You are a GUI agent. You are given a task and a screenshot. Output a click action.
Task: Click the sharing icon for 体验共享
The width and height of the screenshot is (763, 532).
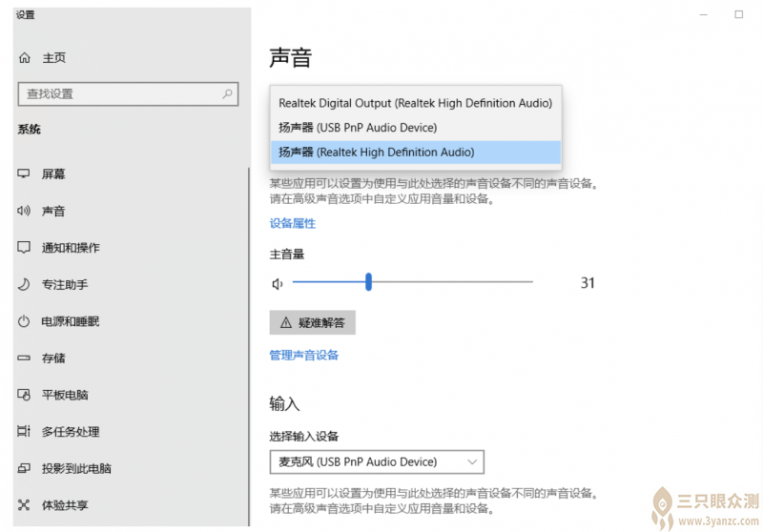(x=24, y=505)
